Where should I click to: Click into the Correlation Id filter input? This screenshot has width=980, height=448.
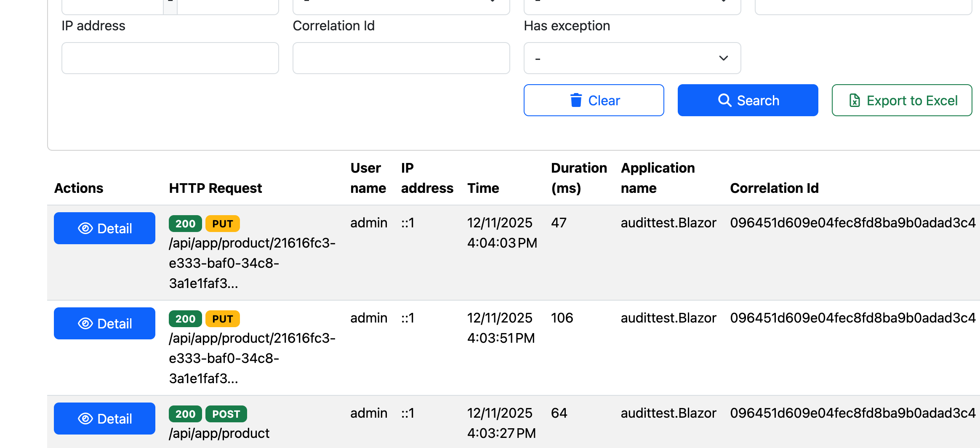[x=401, y=58]
